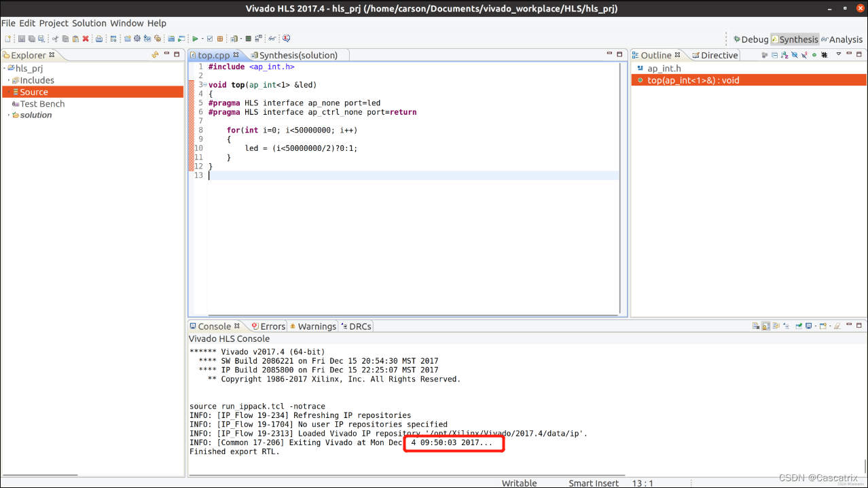The width and height of the screenshot is (868, 488).
Task: Open the File menu
Action: [x=8, y=23]
